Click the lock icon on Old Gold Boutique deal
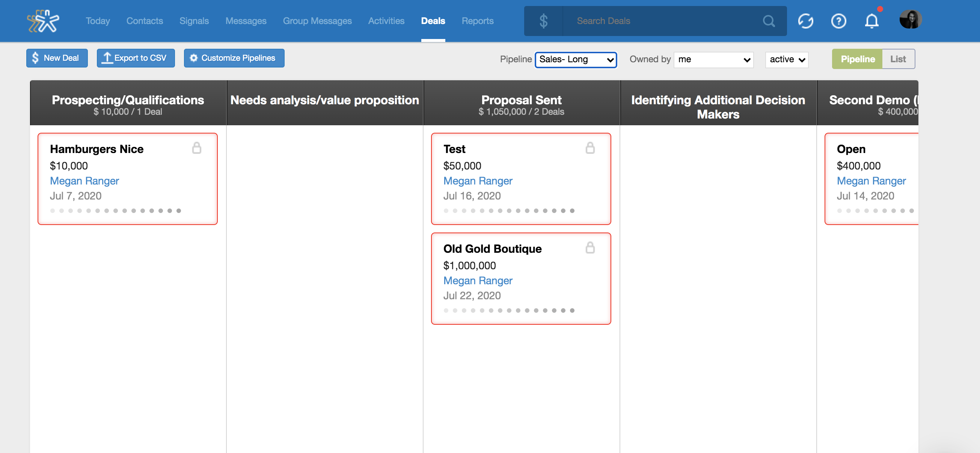The height and width of the screenshot is (453, 980). point(590,248)
